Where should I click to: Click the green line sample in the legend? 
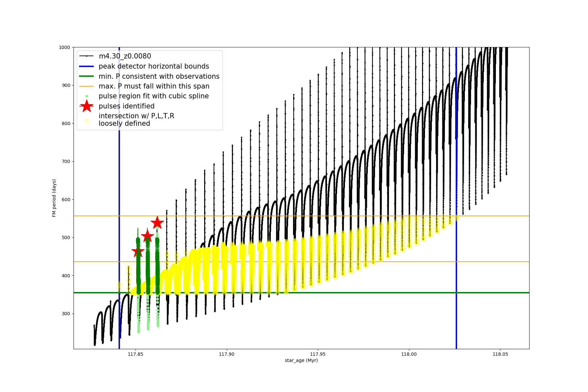tap(87, 76)
